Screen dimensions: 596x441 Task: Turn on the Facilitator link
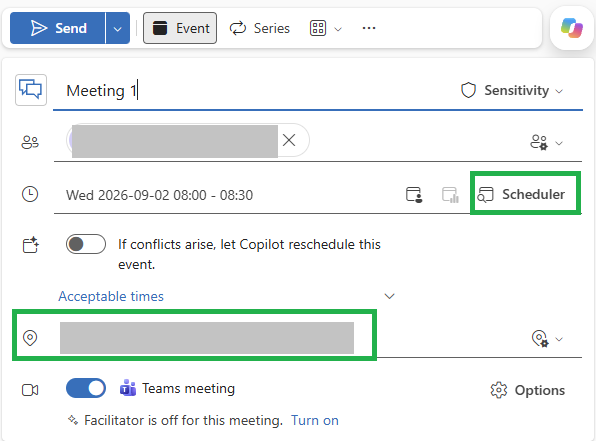click(315, 420)
